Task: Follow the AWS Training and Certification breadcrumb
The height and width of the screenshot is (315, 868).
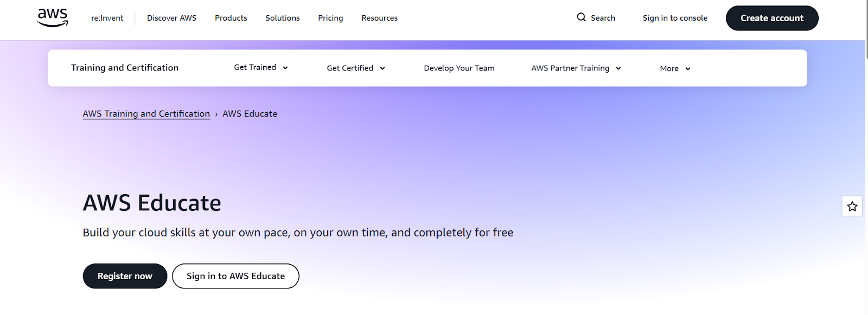Action: [x=146, y=114]
